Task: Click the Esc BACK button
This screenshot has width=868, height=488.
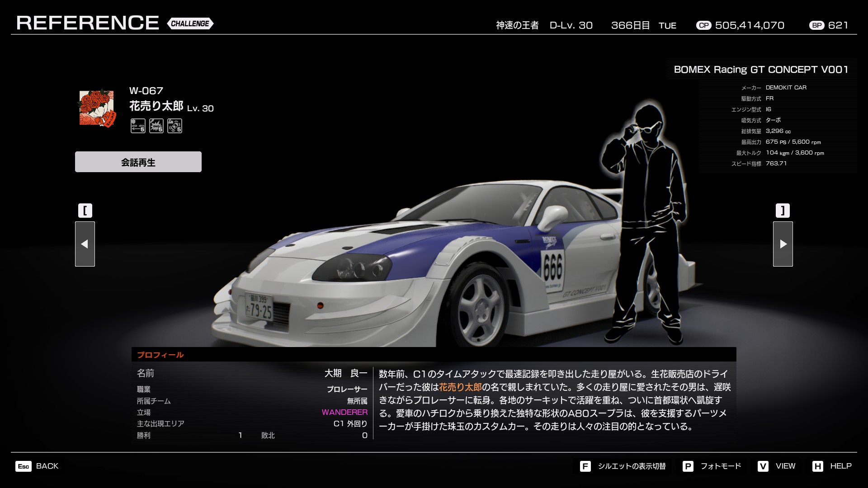Action: pyautogui.click(x=37, y=466)
